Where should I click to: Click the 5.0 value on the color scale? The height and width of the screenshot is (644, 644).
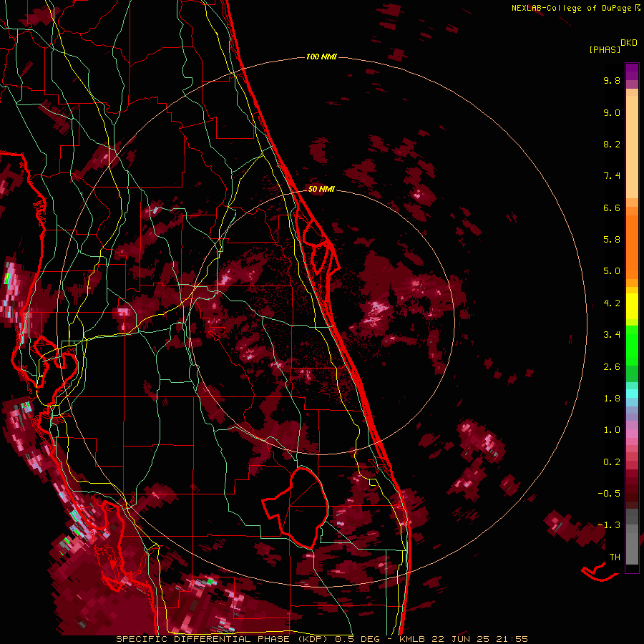click(x=612, y=271)
